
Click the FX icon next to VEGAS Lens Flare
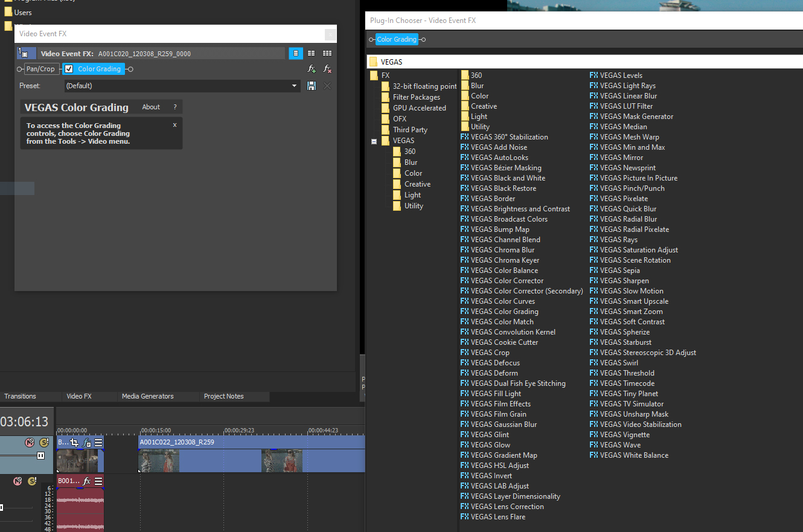click(x=464, y=516)
